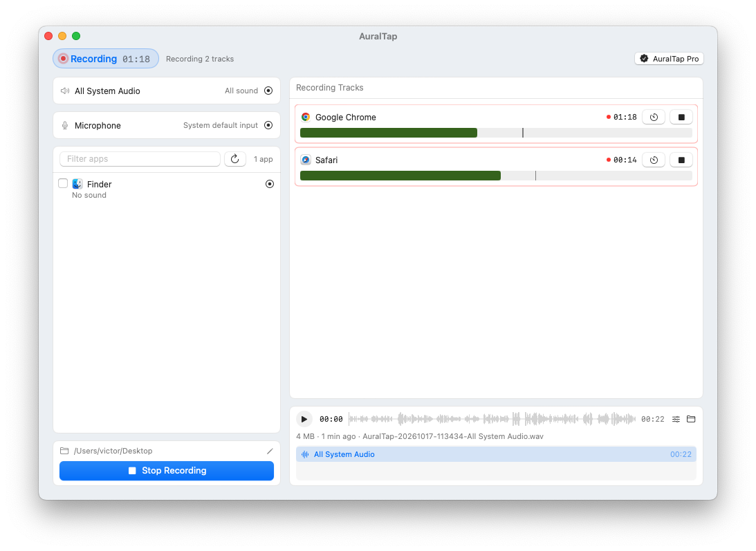Screen dimensions: 756x551
Task: Click the '1 app' count label
Action: [x=264, y=159]
